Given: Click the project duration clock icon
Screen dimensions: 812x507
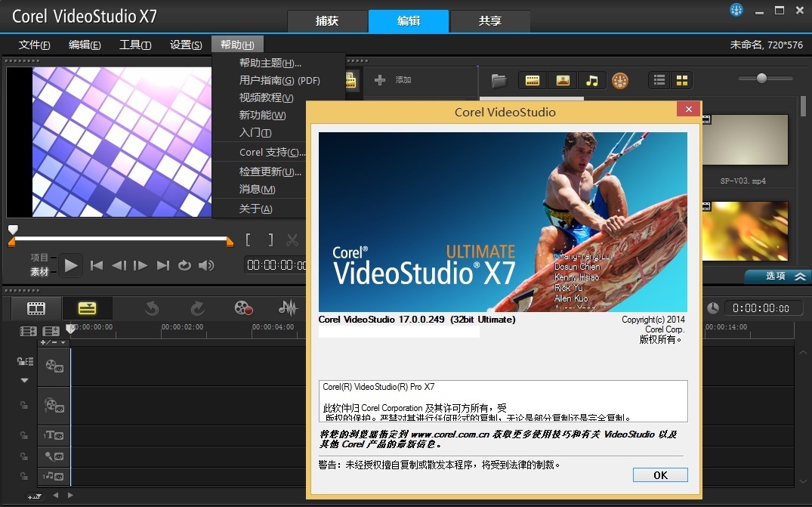Looking at the screenshot, I should 713,308.
